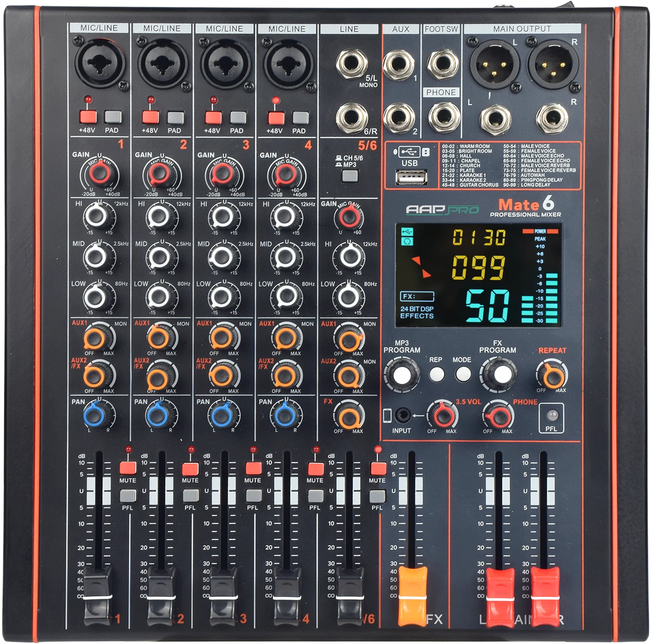Toggle the +48V phantom power on channel 1
Screen dimensions: 653x644
88,117
